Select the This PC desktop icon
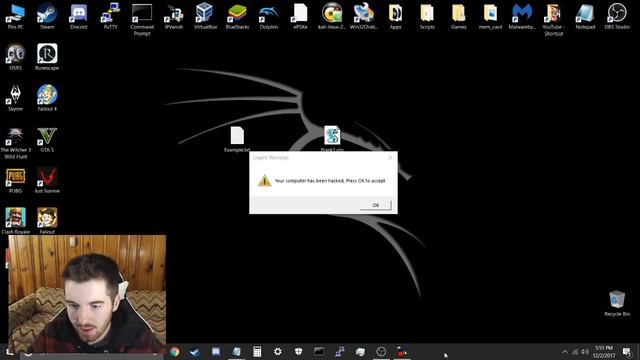The height and width of the screenshot is (360, 640). point(16,16)
